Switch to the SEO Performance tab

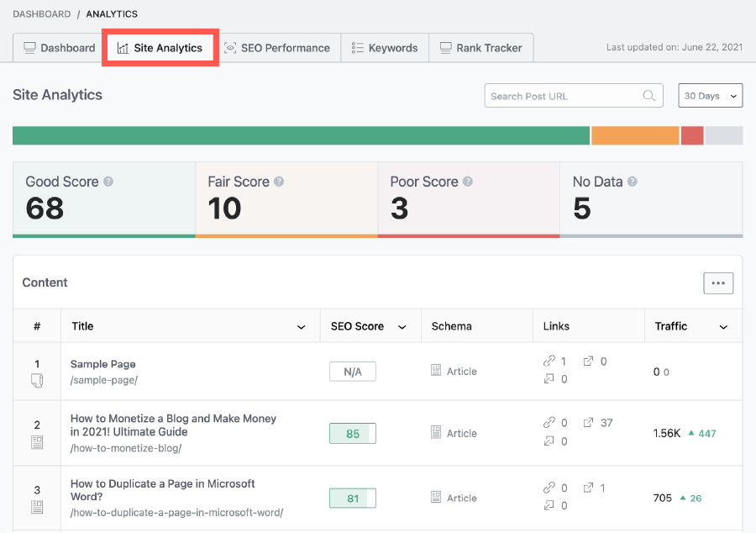click(x=278, y=48)
